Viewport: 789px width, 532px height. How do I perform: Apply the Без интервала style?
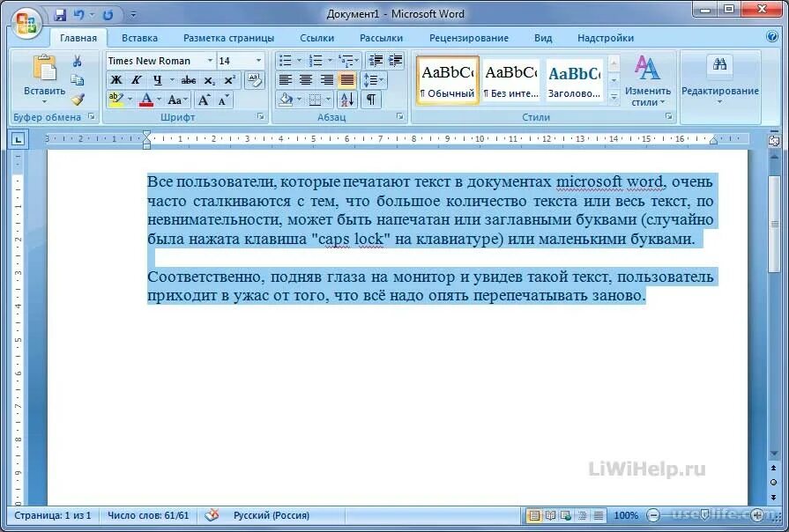point(510,80)
